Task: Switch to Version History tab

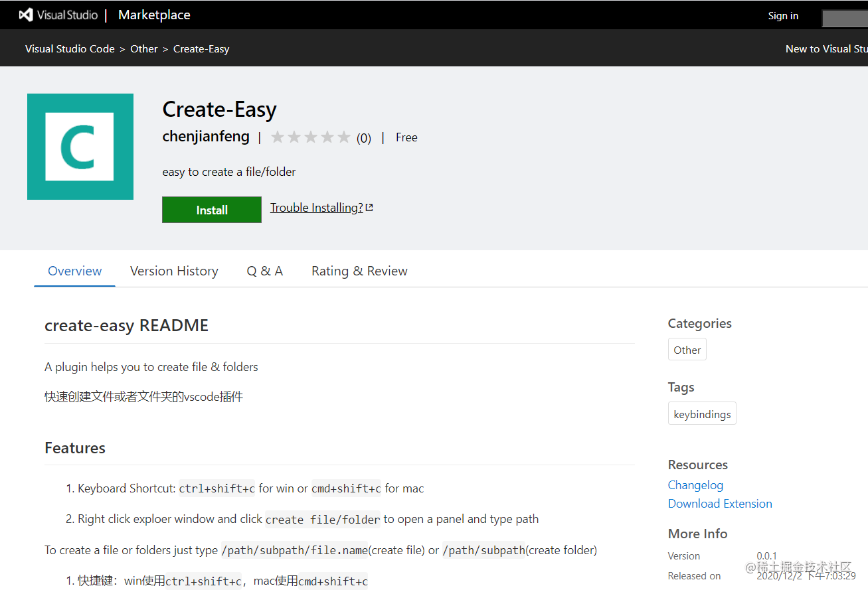Action: tap(174, 271)
